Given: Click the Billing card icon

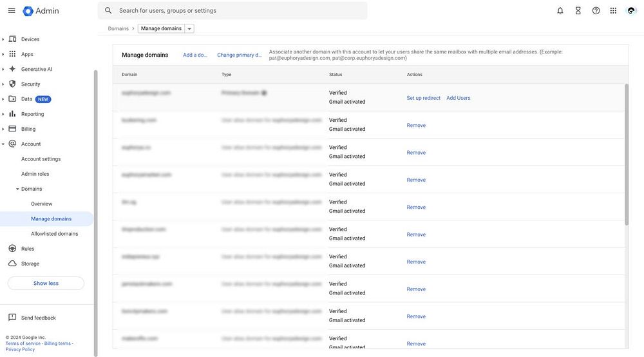Looking at the screenshot, I should tap(12, 129).
